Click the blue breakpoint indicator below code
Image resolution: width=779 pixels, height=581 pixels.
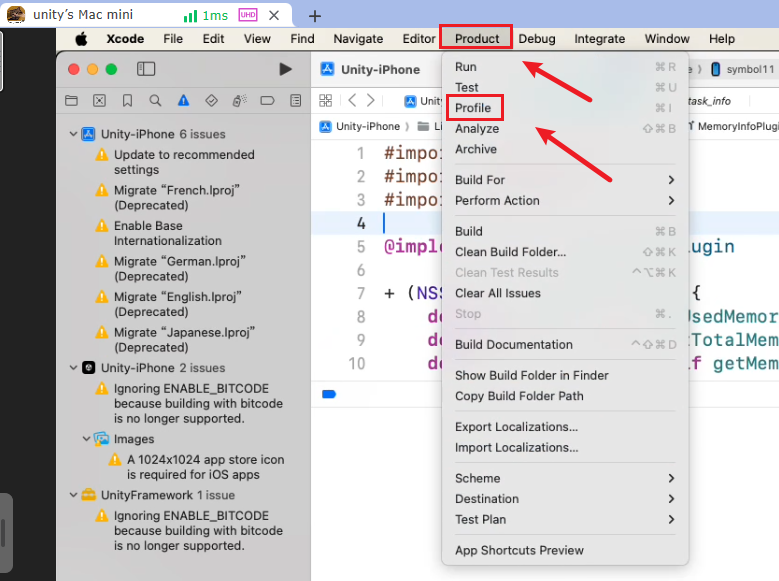tap(329, 394)
